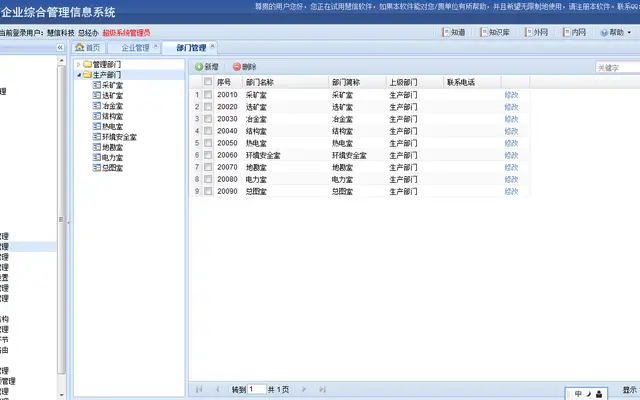Sort by 序号 column header
Image resolution: width=640 pixels, height=400 pixels.
coord(228,82)
